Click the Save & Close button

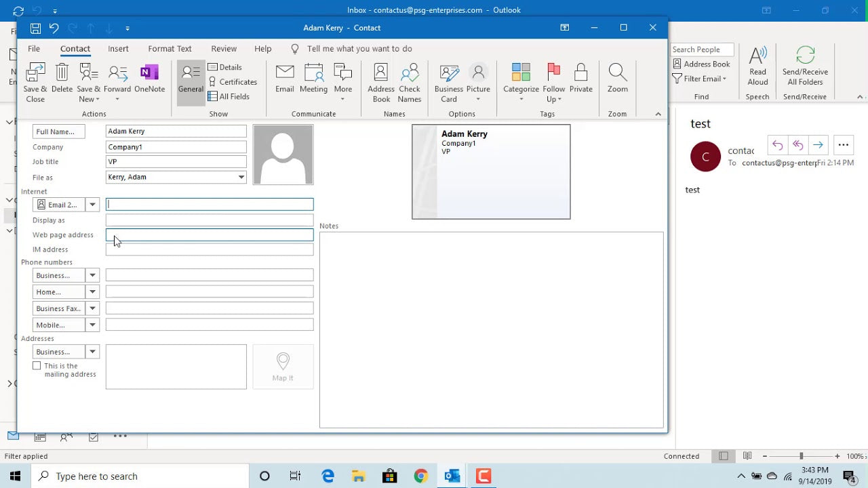coord(35,81)
